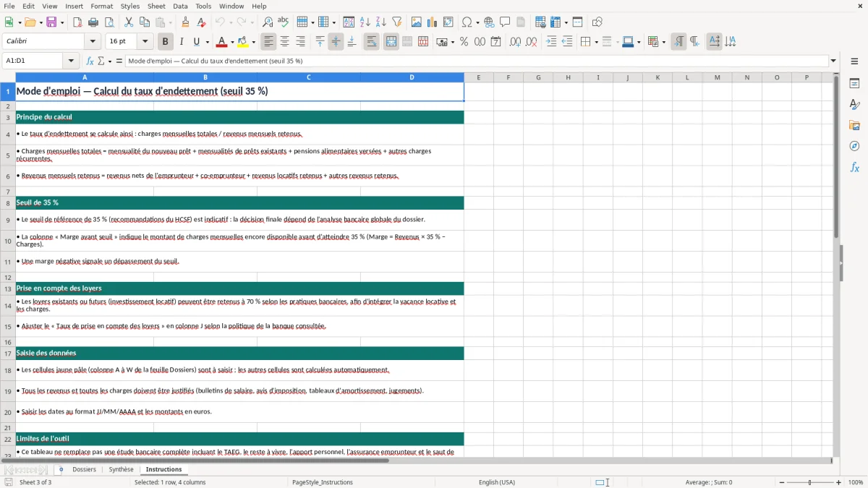Click the PageStyle_Instructions status field

pos(322,482)
